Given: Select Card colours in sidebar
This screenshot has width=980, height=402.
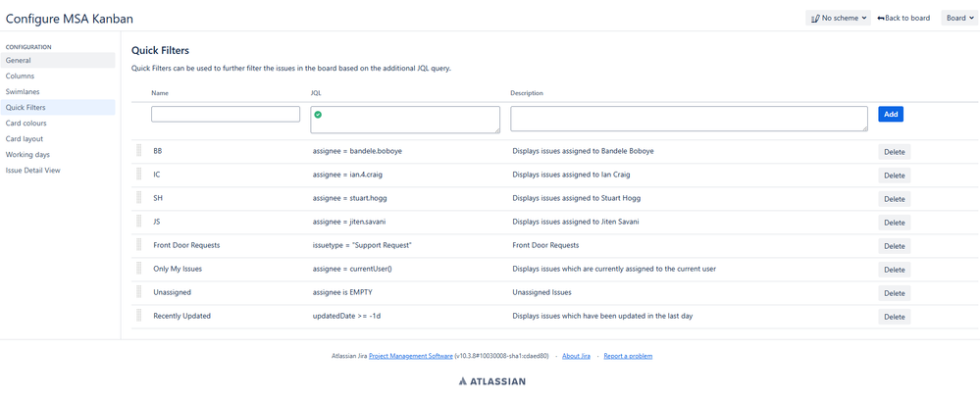Looking at the screenshot, I should [x=26, y=123].
